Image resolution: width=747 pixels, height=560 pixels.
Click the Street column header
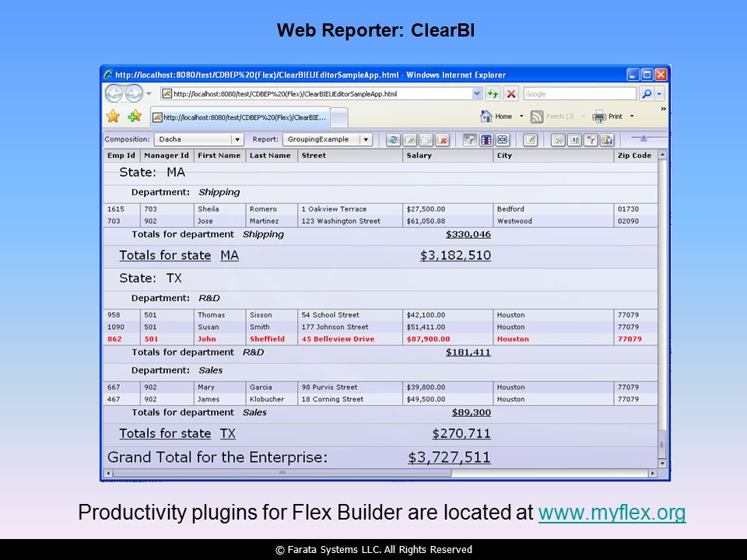pyautogui.click(x=350, y=156)
